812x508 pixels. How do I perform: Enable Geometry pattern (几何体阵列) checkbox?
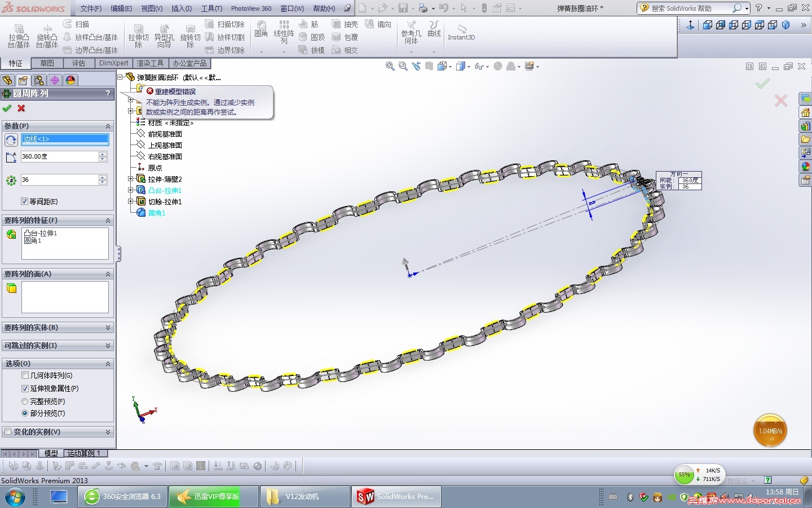tap(25, 375)
